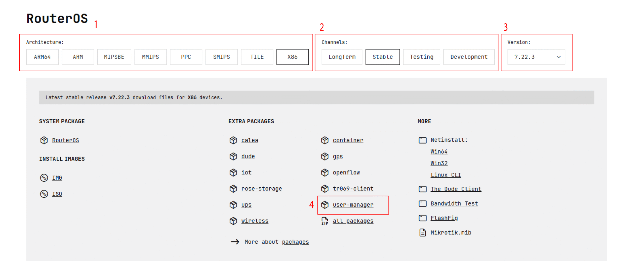
Task: Open the calea package link
Action: tap(250, 140)
